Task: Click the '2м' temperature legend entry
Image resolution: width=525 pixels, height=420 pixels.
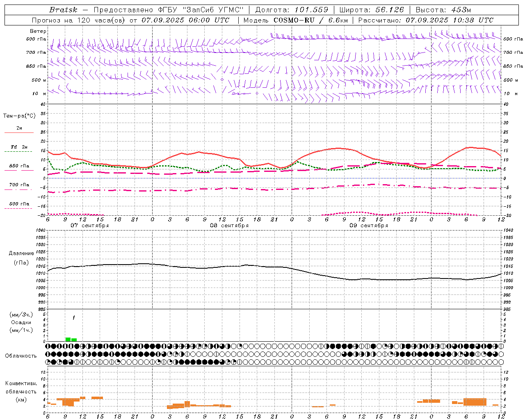Action: pyautogui.click(x=19, y=128)
